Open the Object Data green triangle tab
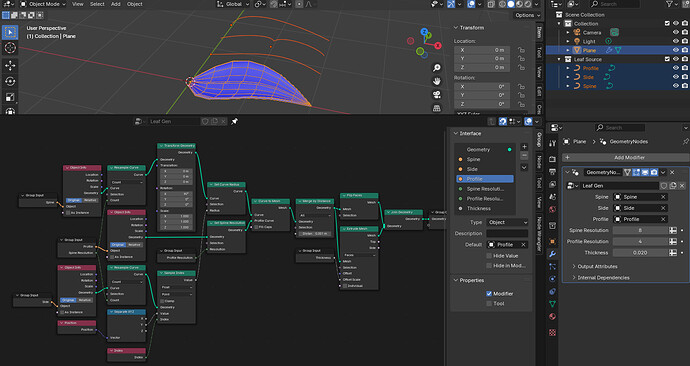The height and width of the screenshot is (366, 690). coord(552,304)
